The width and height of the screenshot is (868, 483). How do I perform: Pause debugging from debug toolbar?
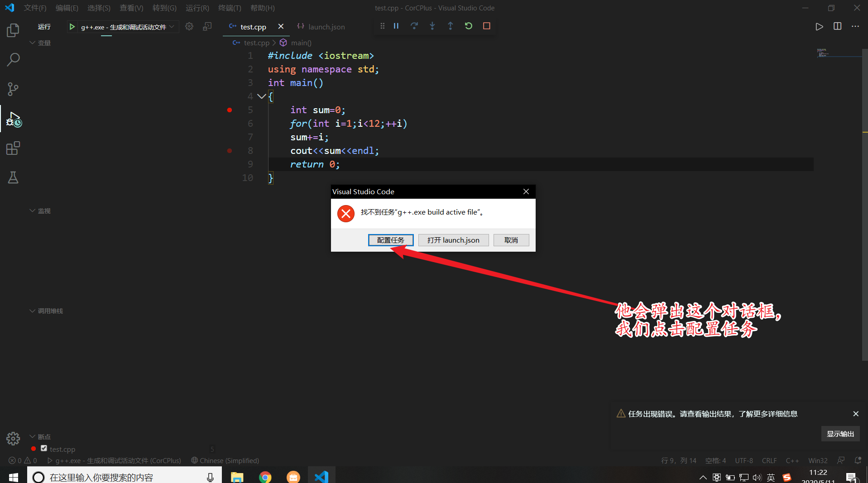pos(396,26)
